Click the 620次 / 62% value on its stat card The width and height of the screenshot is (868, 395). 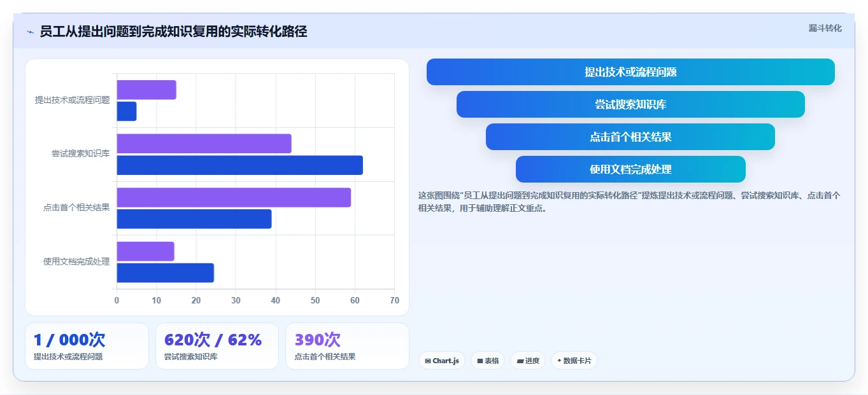(x=213, y=340)
